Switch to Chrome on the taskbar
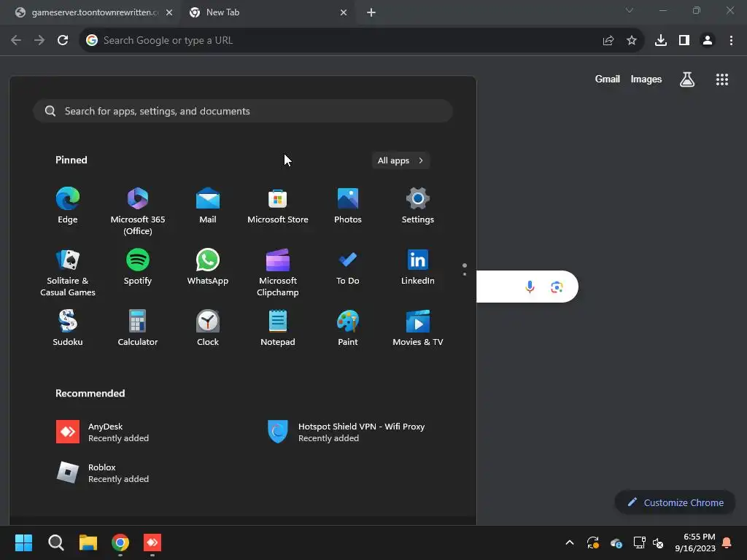 click(120, 542)
